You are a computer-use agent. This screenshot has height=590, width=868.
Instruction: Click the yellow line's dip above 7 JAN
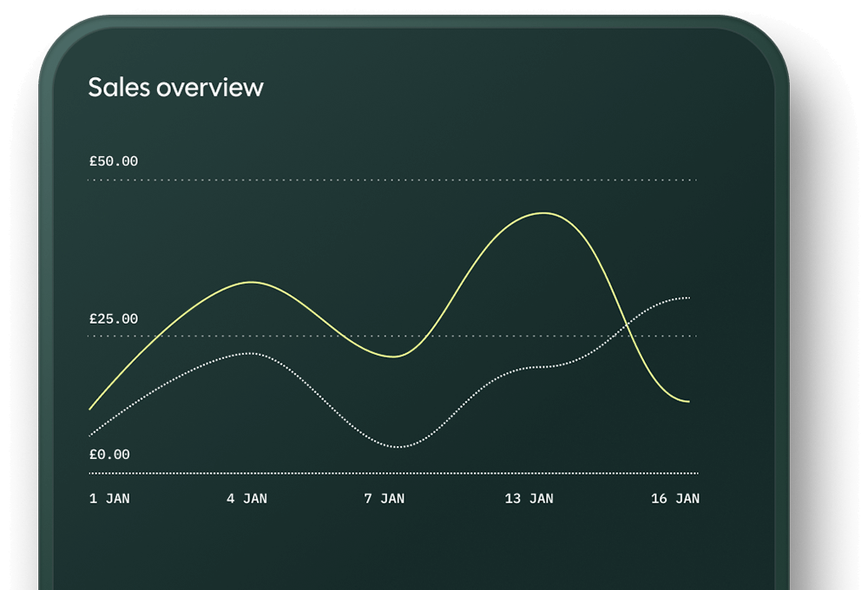click(x=393, y=357)
